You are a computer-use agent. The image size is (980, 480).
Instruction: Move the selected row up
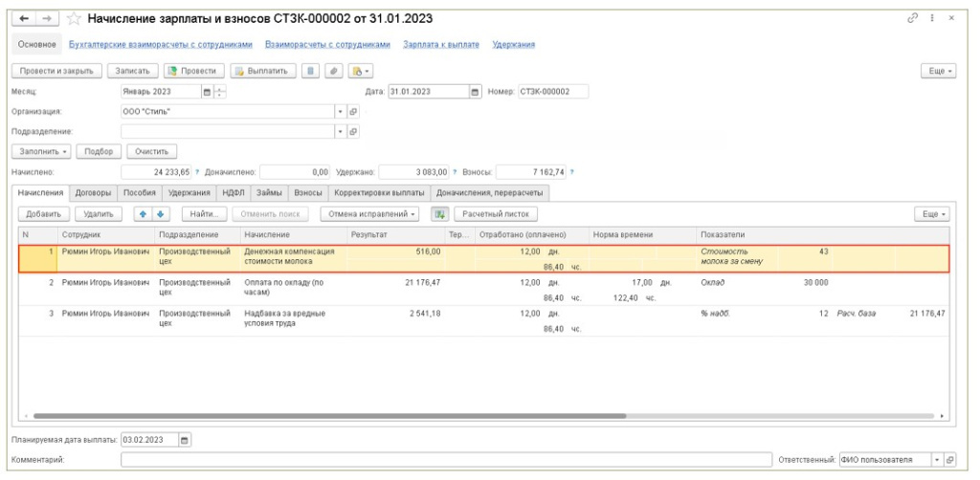click(143, 214)
